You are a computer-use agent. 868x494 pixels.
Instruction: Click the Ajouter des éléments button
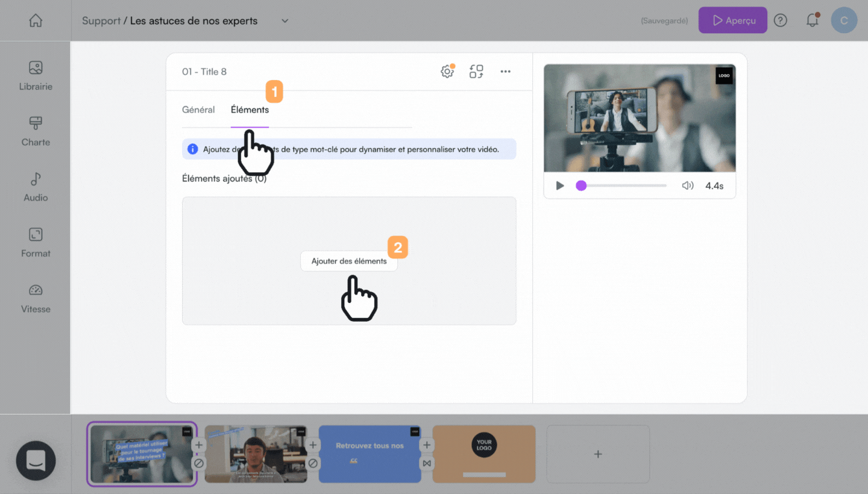(349, 261)
